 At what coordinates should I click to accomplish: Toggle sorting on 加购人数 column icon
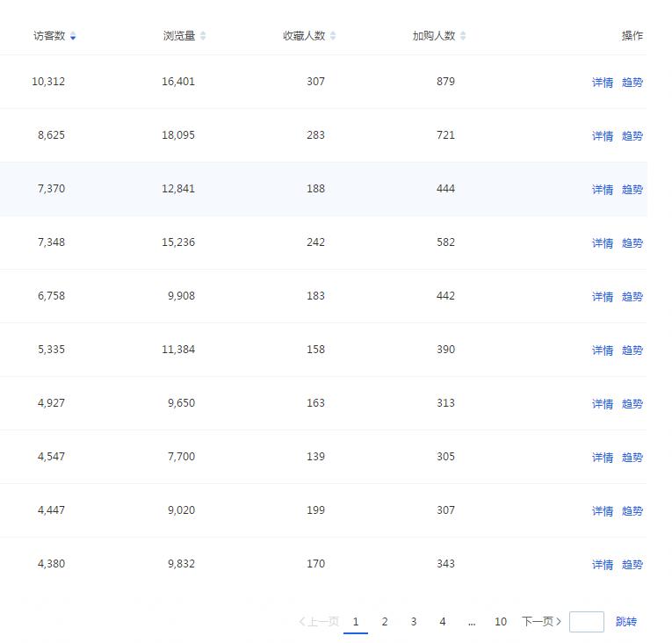463,36
